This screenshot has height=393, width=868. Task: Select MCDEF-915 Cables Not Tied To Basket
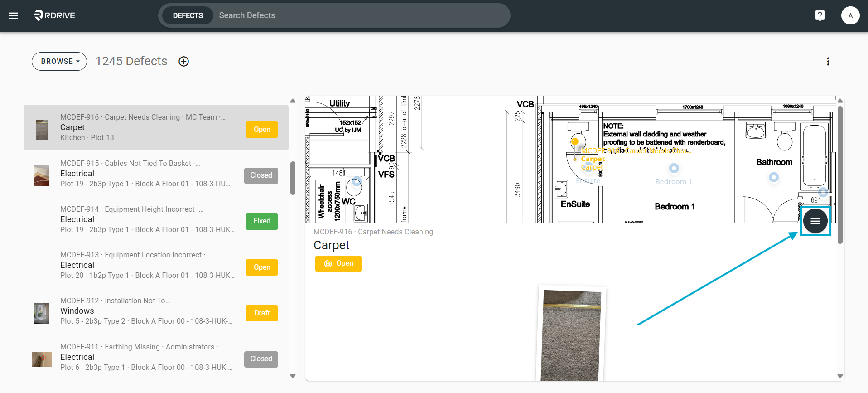click(156, 174)
